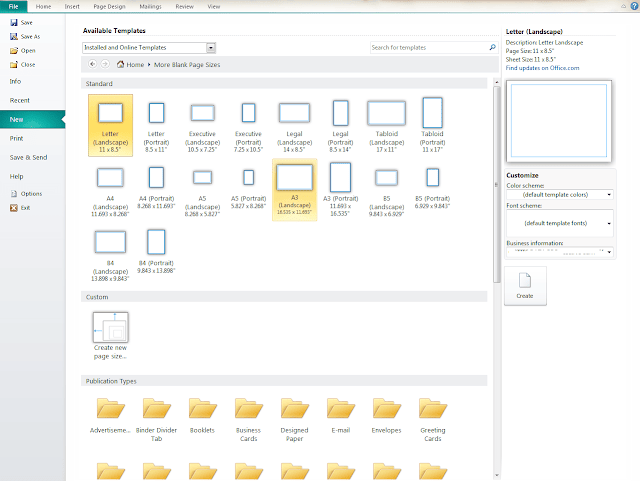Image resolution: width=640 pixels, height=481 pixels.
Task: Open the Designed Paper folder
Action: coord(294,420)
